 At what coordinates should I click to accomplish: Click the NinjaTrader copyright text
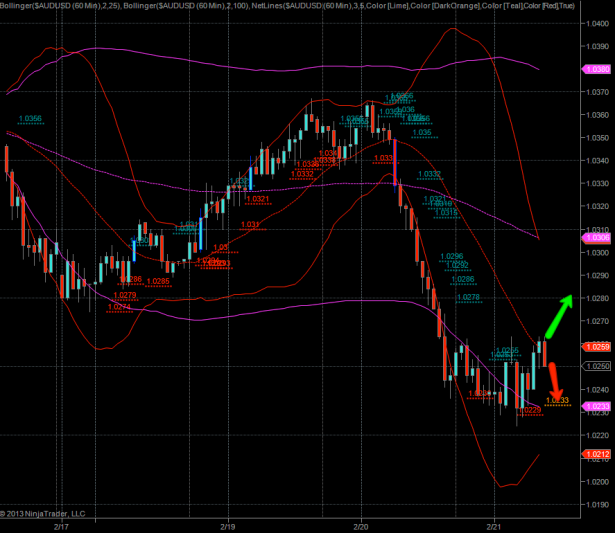pos(45,514)
